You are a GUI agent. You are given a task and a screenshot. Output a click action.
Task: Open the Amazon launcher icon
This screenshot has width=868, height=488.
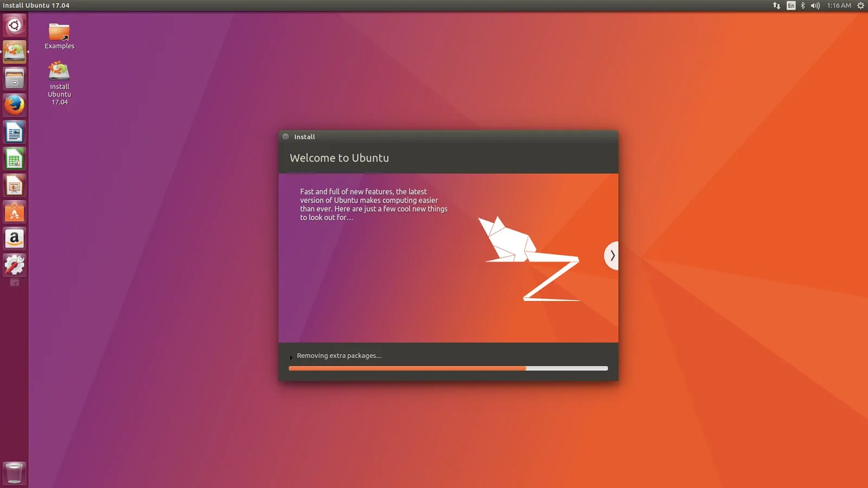(x=14, y=238)
